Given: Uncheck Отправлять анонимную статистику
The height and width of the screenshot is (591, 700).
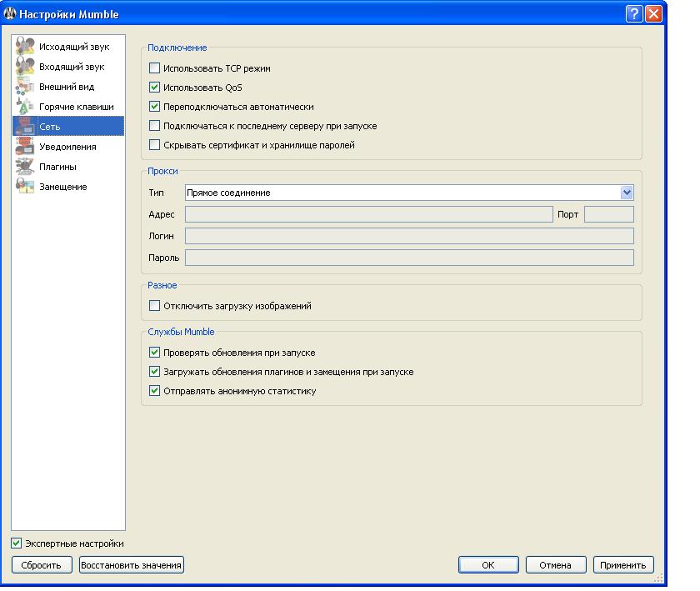Looking at the screenshot, I should pyautogui.click(x=154, y=391).
